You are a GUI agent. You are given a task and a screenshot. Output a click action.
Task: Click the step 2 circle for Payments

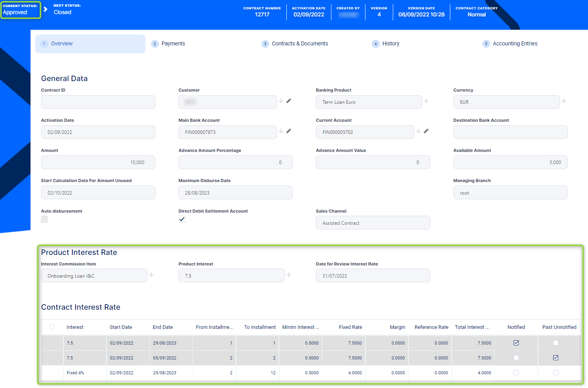[x=155, y=44]
